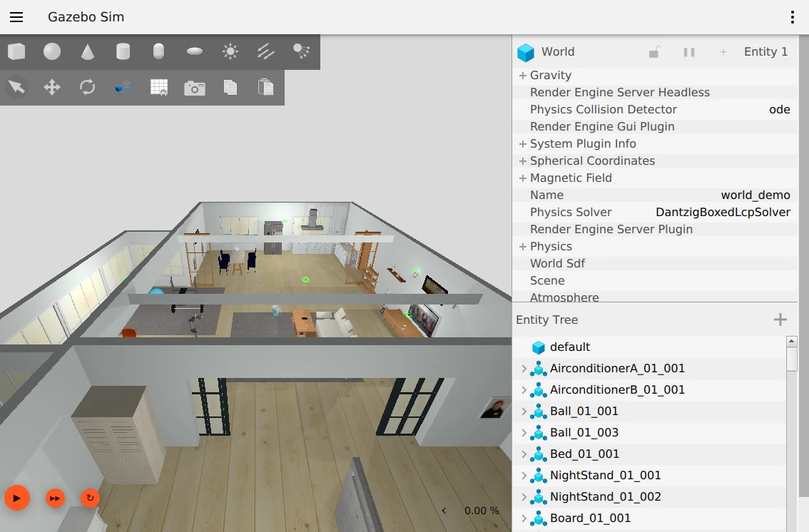Click the Render Engine Server Plugin row
Image resolution: width=809 pixels, height=532 pixels.
[x=655, y=229]
